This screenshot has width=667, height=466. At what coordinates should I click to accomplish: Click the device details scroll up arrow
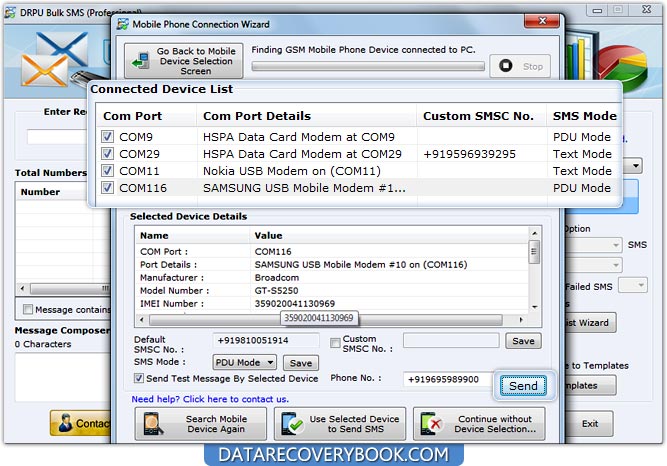534,233
